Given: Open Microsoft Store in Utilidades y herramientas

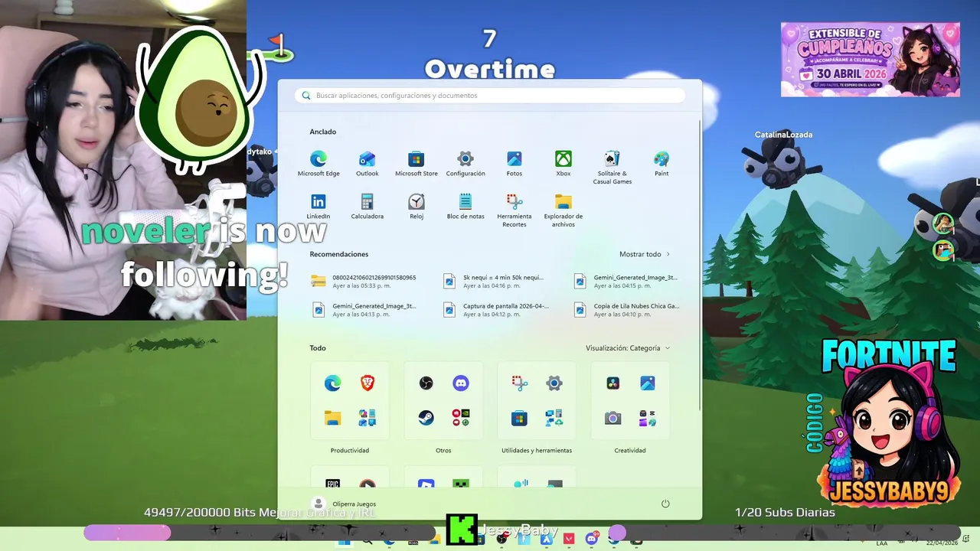Looking at the screenshot, I should (520, 418).
